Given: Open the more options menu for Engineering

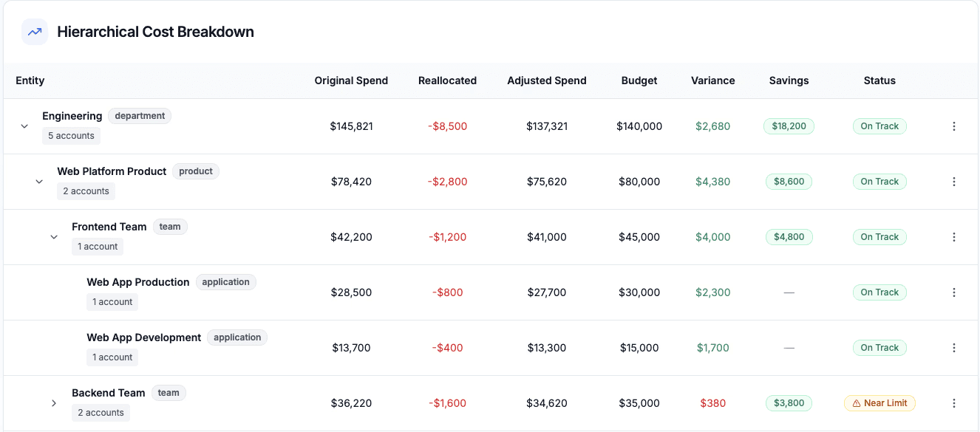Looking at the screenshot, I should 953,126.
